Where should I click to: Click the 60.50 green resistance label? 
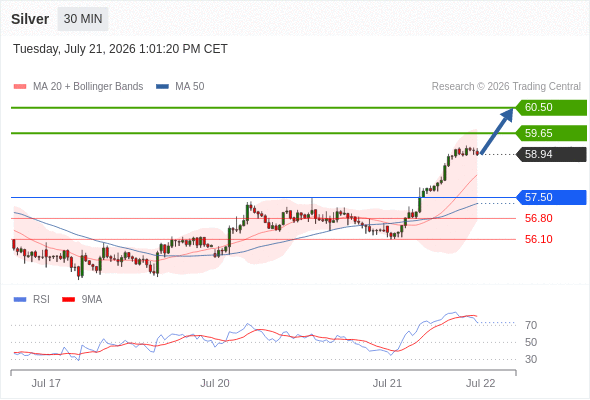551,108
